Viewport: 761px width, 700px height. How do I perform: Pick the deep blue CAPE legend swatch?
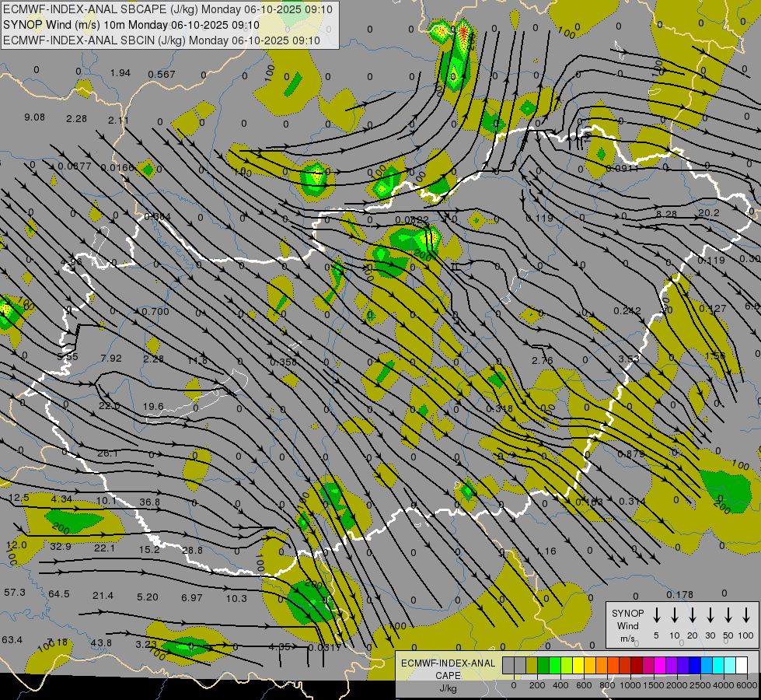695,666
